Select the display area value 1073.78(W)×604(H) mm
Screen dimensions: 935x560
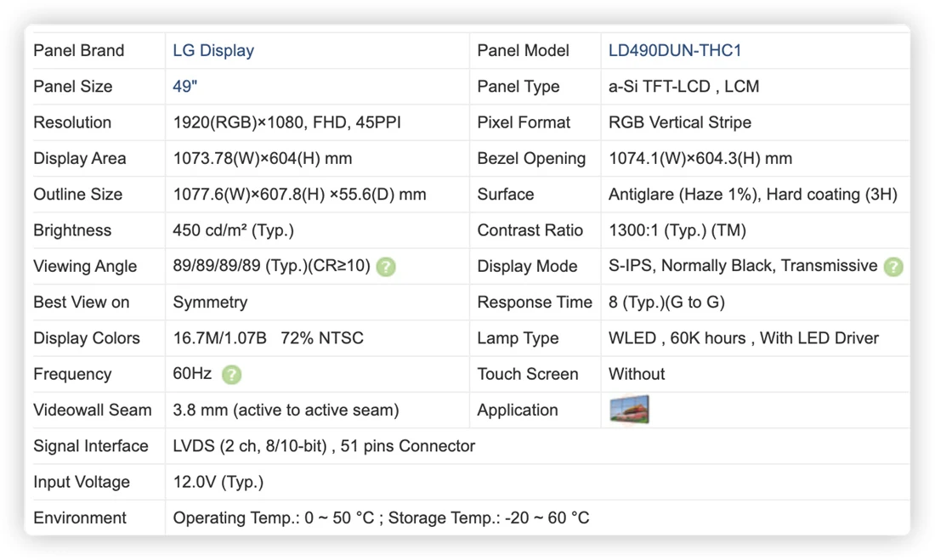point(263,158)
